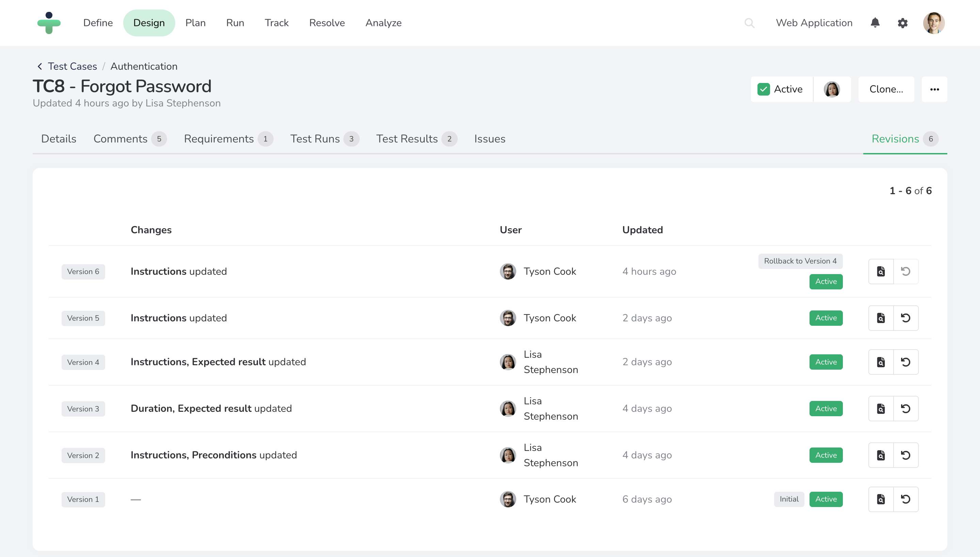Switch to the Details tab
Screen dimensions: 980x557
pyautogui.click(x=59, y=139)
